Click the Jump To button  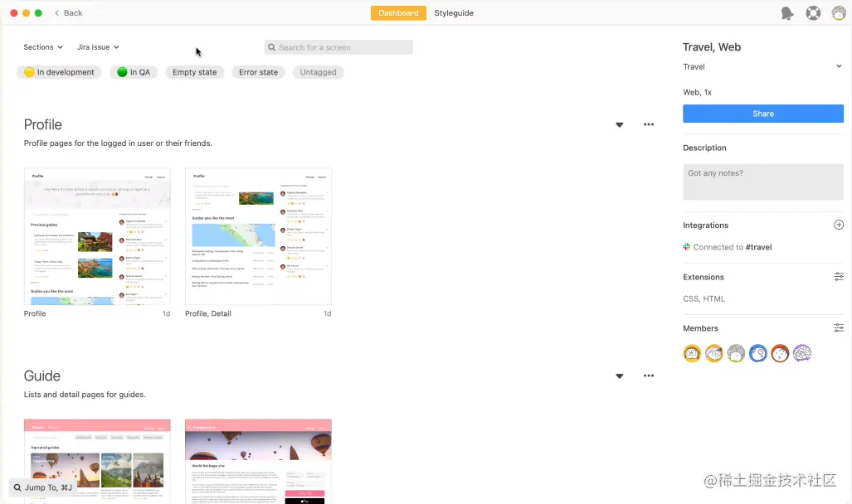pos(43,487)
